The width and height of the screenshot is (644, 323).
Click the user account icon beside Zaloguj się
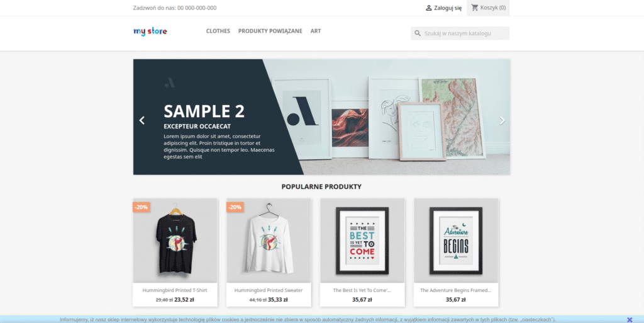click(429, 8)
